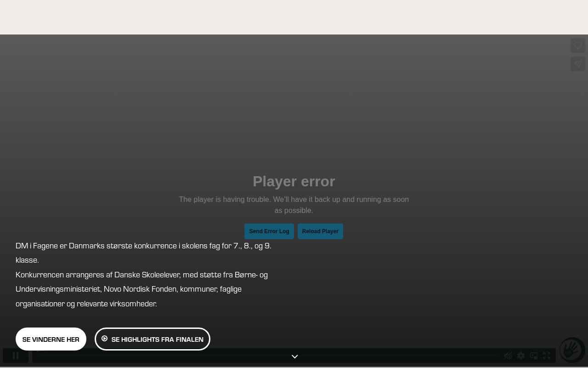This screenshot has height=368, width=588.
Task: Click the paper plane share icon
Action: 578,64
